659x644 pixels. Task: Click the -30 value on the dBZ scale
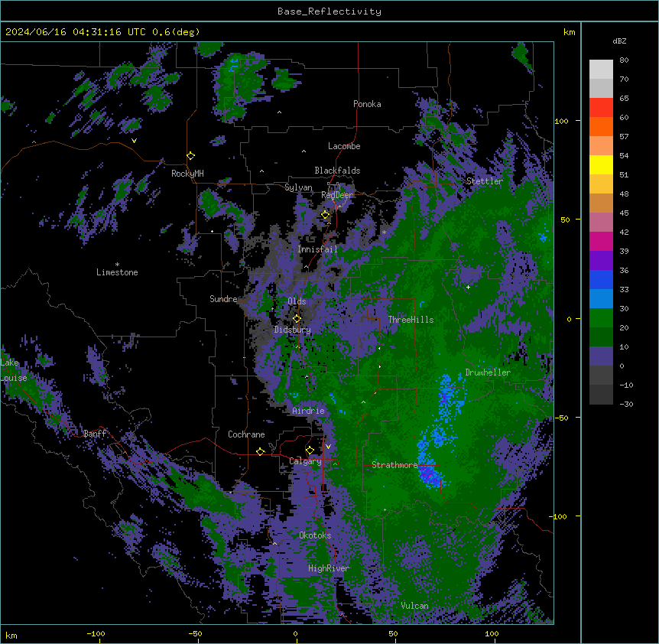click(626, 405)
